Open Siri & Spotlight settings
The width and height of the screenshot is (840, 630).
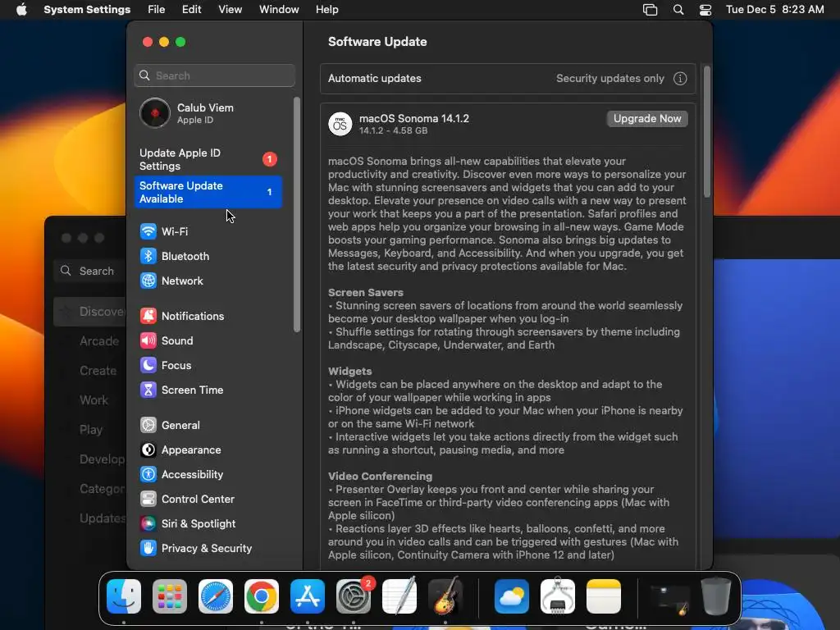[x=208, y=524]
